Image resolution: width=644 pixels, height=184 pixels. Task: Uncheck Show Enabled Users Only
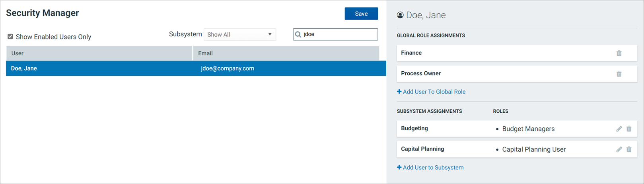point(10,37)
